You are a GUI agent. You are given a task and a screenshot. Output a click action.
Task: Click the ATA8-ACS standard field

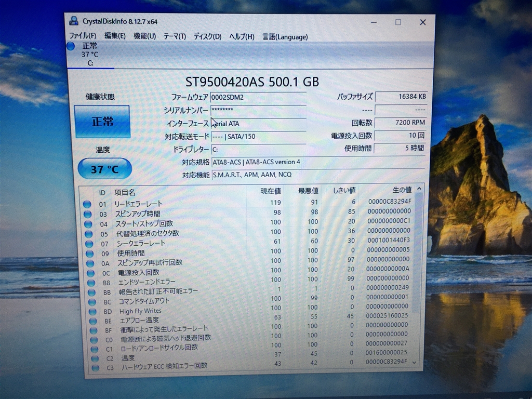coord(318,162)
